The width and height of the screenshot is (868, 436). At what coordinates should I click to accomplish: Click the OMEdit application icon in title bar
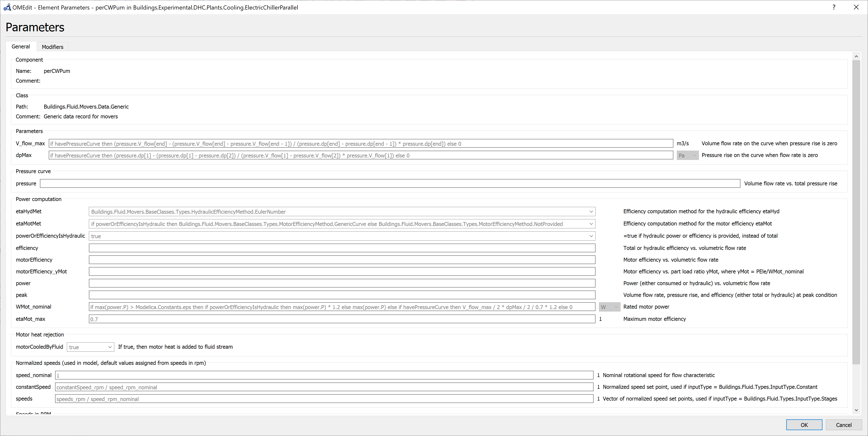[x=7, y=7]
